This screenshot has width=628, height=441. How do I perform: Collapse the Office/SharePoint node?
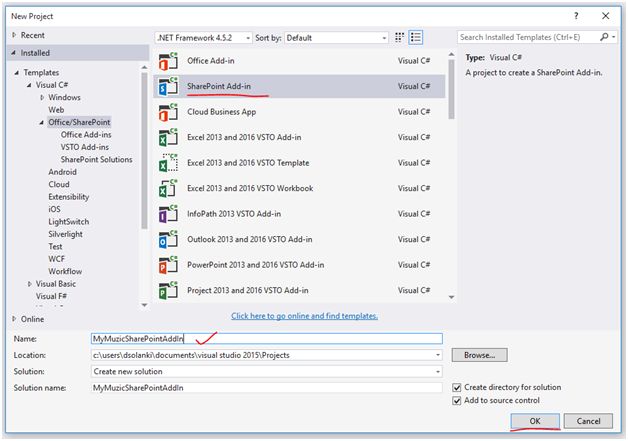click(42, 123)
